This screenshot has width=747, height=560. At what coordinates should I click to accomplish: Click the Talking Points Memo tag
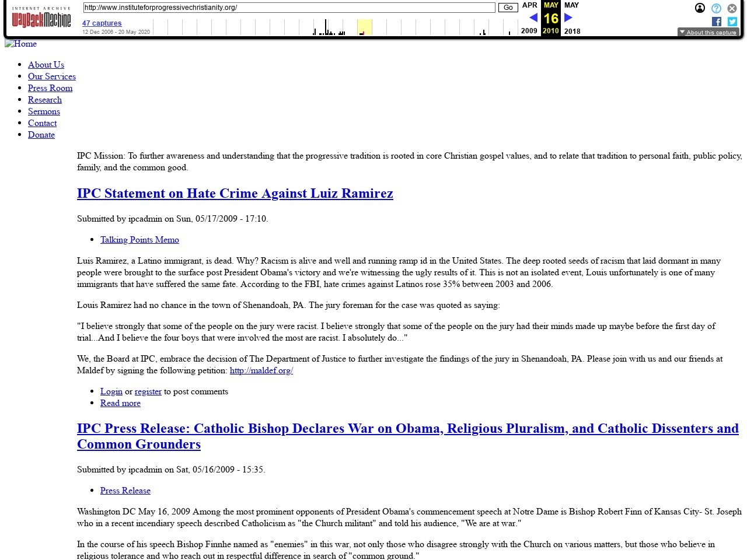(x=139, y=240)
